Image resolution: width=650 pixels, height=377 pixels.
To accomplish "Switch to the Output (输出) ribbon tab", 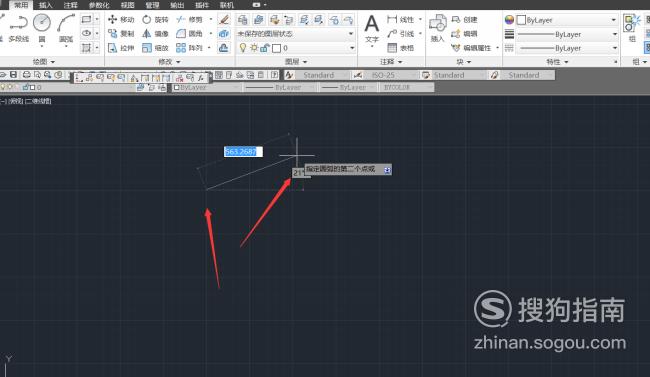I will coord(177,5).
